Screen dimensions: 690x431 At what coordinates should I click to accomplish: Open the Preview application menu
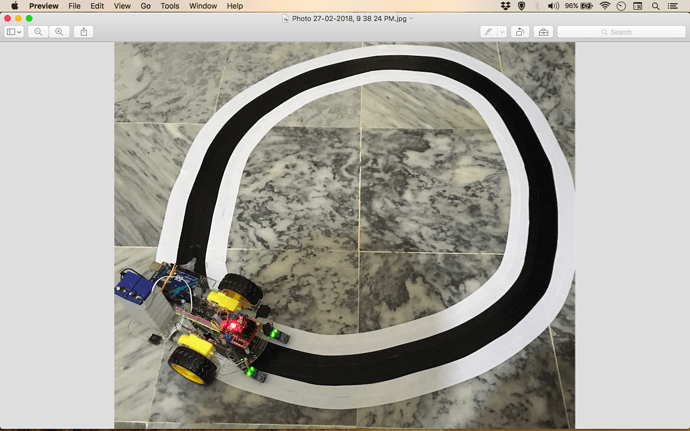pos(44,6)
